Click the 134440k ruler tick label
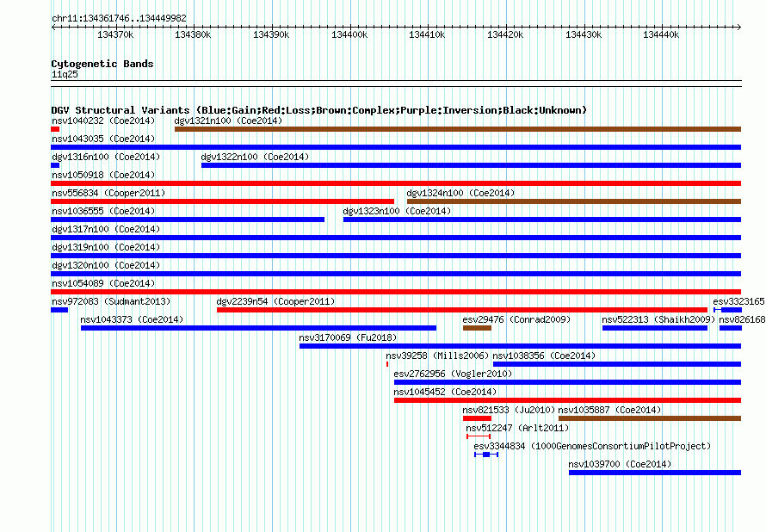The image size is (766, 532). click(x=661, y=34)
